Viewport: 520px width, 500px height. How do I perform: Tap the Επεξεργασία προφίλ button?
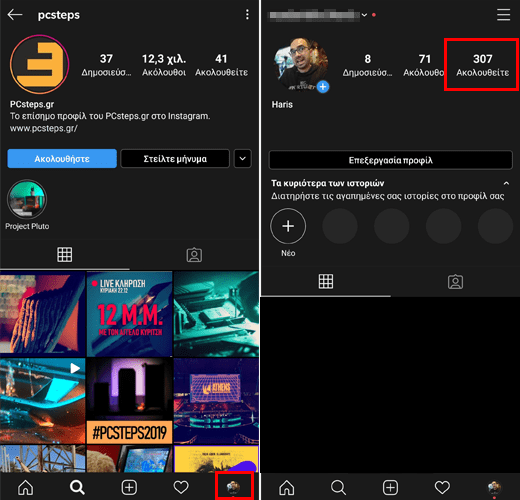[390, 160]
